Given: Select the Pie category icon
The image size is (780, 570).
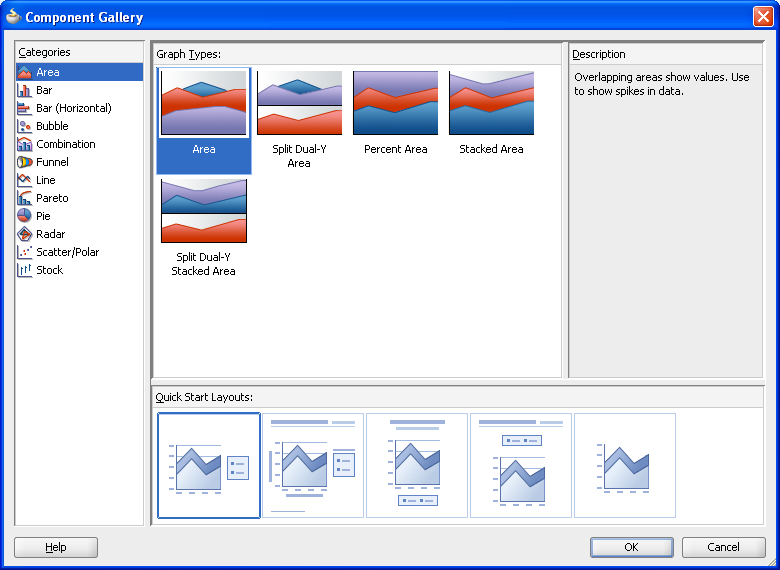Looking at the screenshot, I should tap(24, 216).
